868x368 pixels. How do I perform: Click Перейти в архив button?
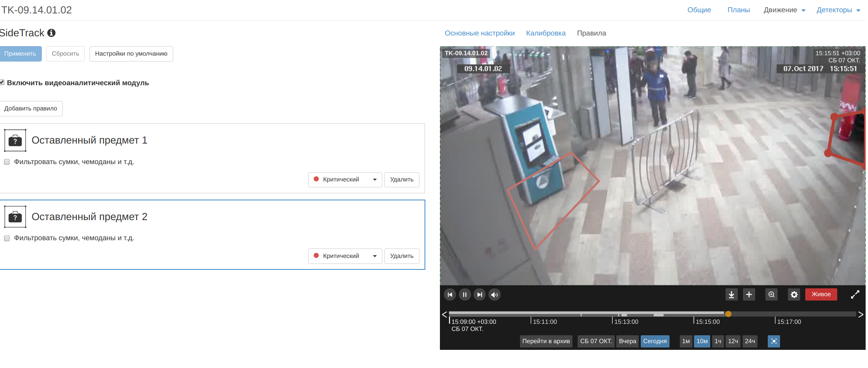click(x=546, y=341)
